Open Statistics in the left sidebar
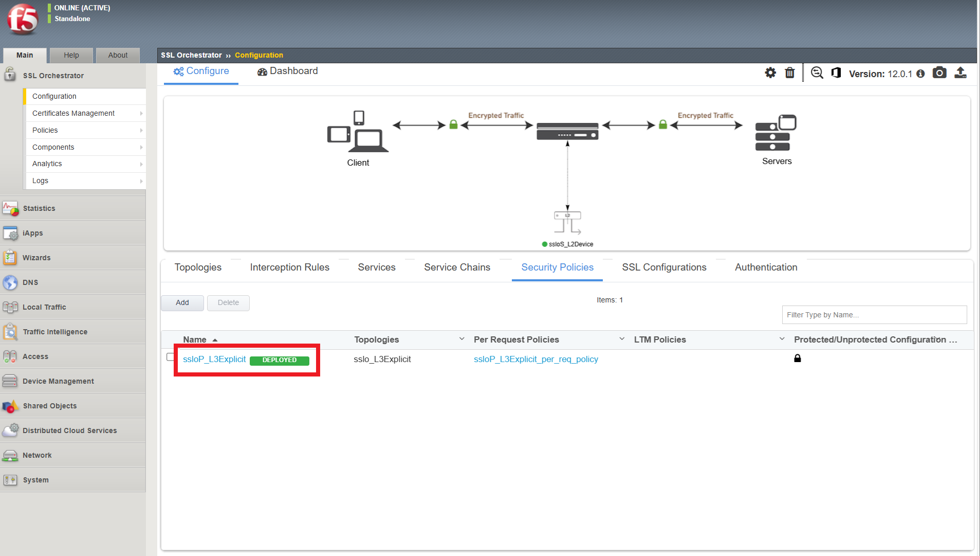980x556 pixels. point(73,208)
